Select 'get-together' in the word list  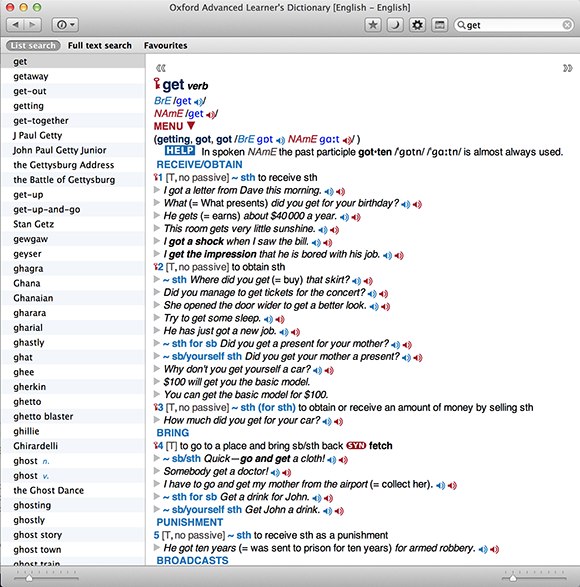tap(73, 121)
